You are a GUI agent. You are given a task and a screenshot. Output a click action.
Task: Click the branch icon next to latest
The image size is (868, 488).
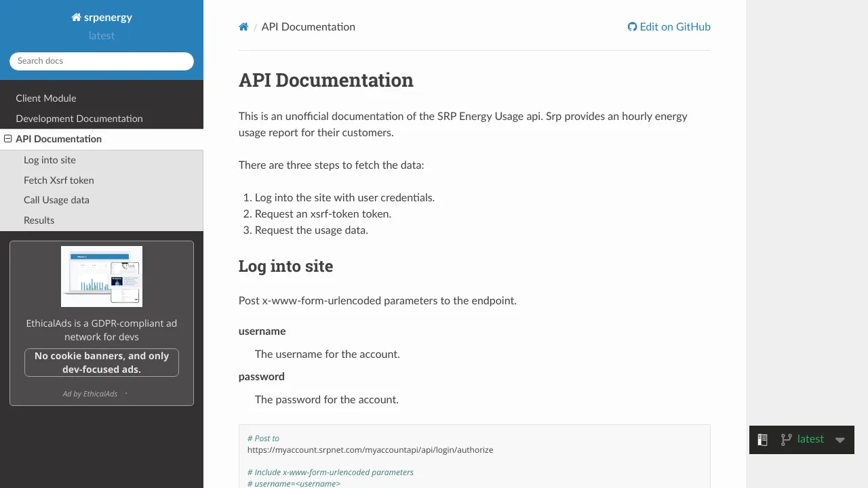point(786,440)
